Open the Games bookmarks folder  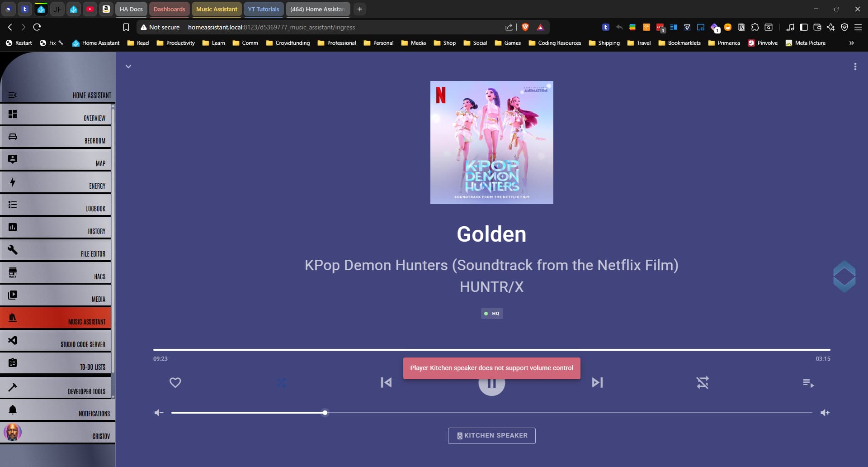pos(508,43)
